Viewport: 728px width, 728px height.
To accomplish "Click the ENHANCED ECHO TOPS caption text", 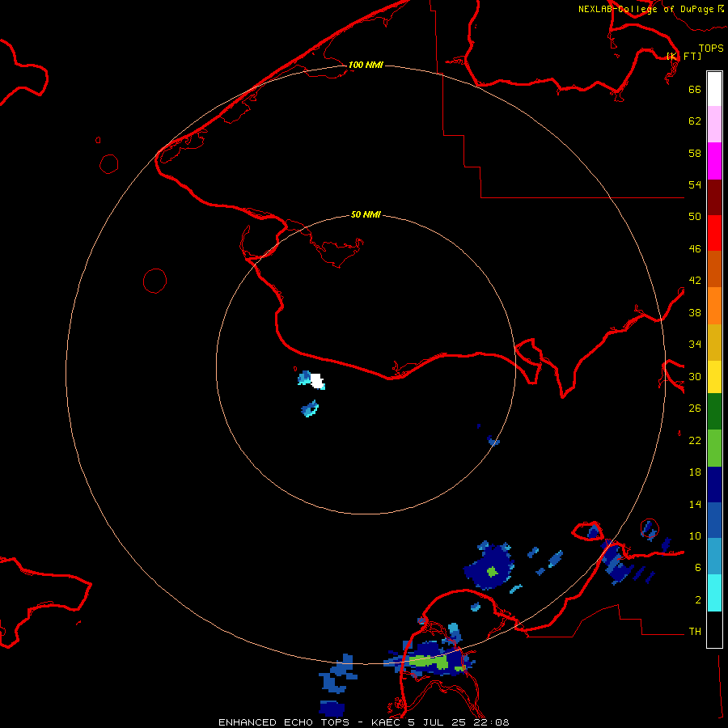I will click(364, 722).
